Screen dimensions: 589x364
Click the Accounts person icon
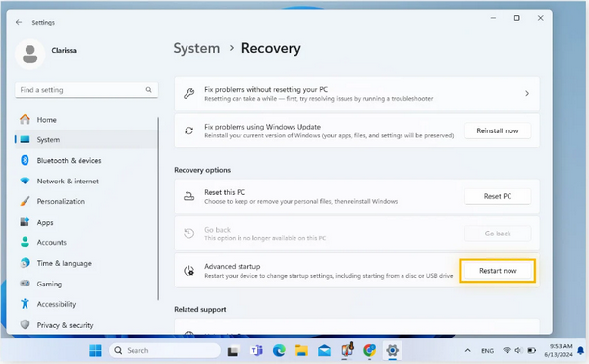tap(25, 242)
